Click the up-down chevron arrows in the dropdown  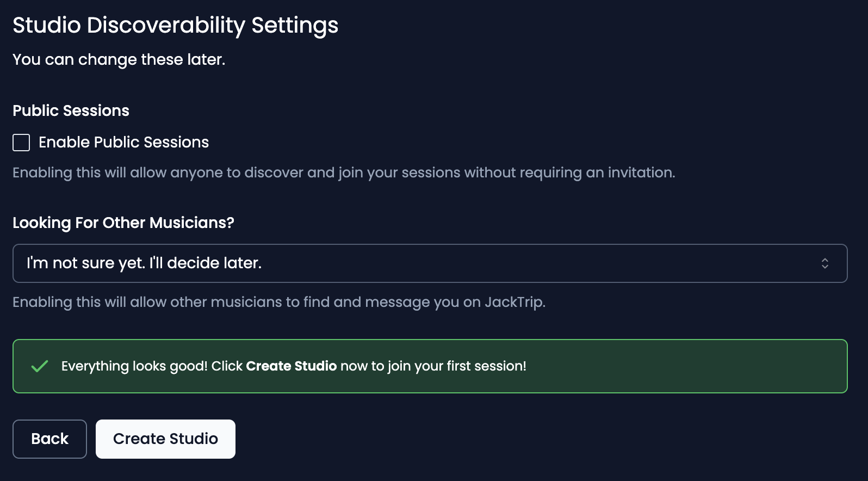824,263
